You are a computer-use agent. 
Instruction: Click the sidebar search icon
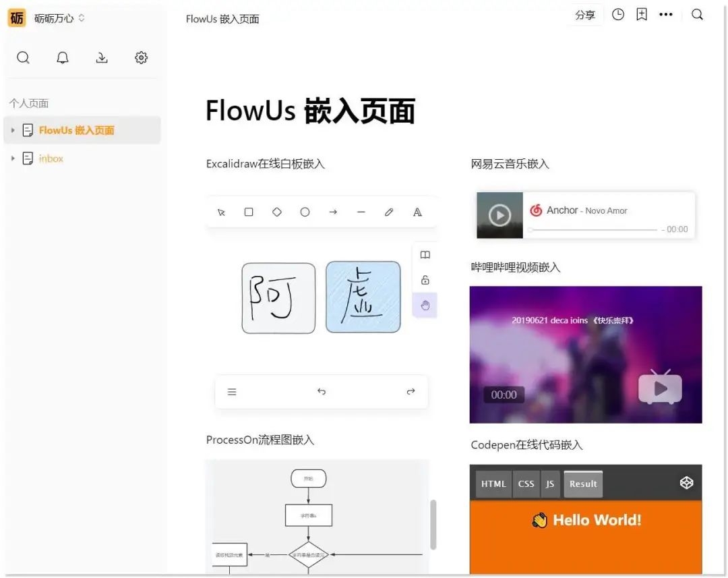click(23, 57)
